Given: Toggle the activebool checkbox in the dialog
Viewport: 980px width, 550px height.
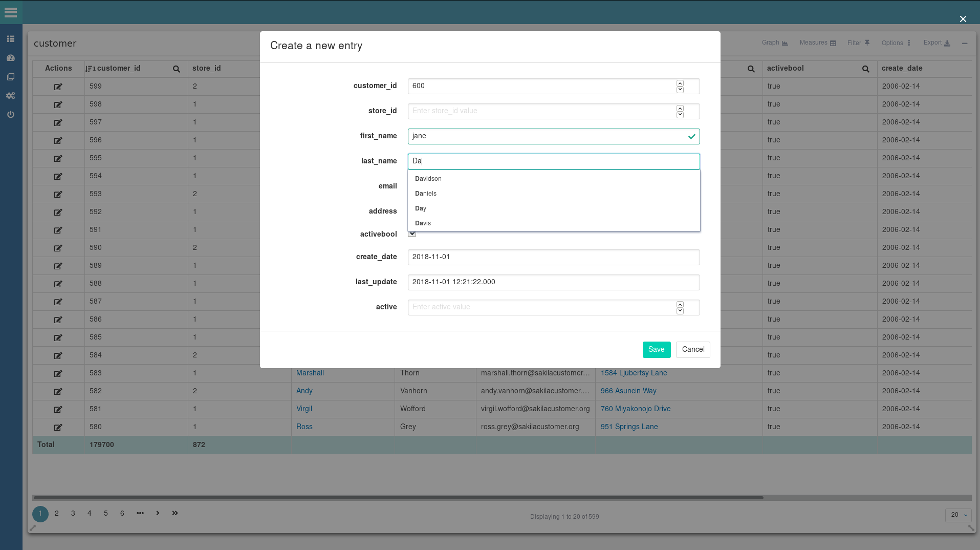Looking at the screenshot, I should pyautogui.click(x=412, y=234).
